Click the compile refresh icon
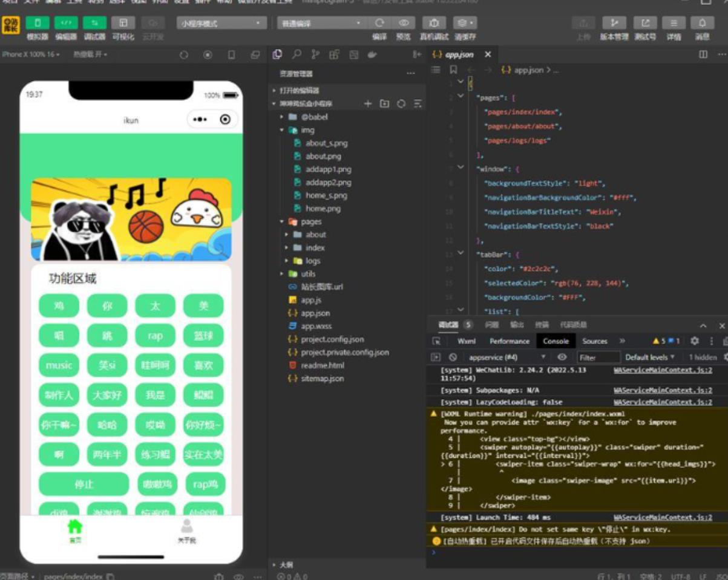Image resolution: width=728 pixels, height=580 pixels. coord(379,23)
